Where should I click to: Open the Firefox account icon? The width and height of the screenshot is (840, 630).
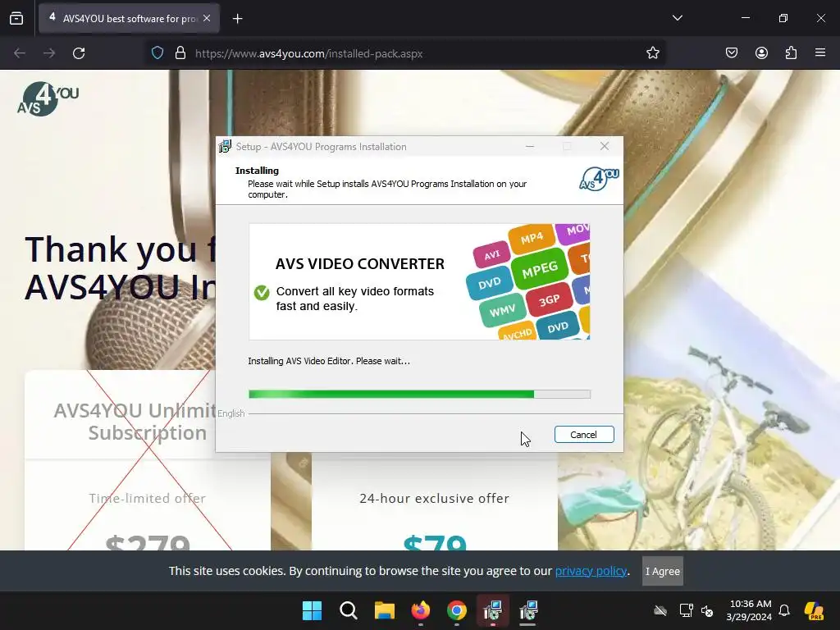tap(761, 53)
